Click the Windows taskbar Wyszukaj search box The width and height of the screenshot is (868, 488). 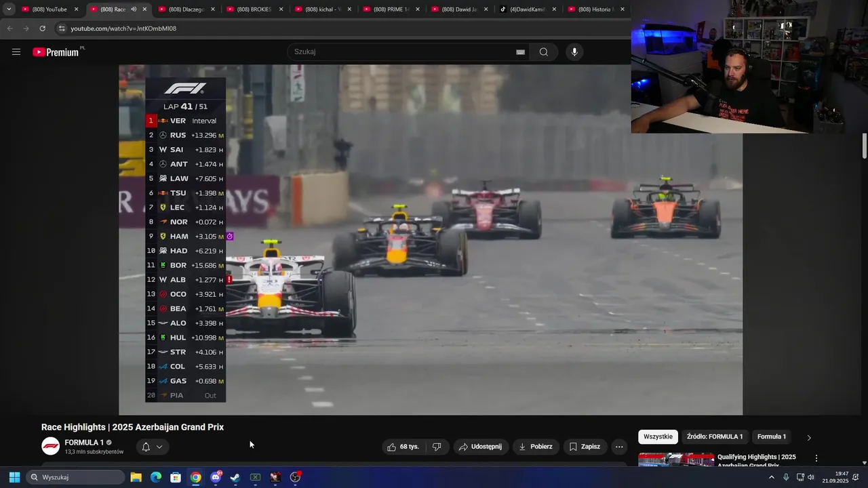coord(76,477)
